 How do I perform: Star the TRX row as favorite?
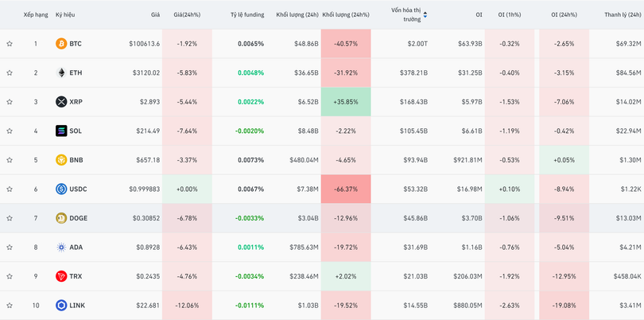(x=10, y=276)
